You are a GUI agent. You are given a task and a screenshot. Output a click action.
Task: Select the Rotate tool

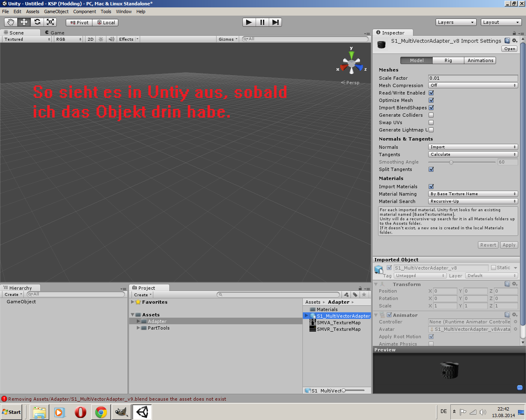[x=37, y=22]
